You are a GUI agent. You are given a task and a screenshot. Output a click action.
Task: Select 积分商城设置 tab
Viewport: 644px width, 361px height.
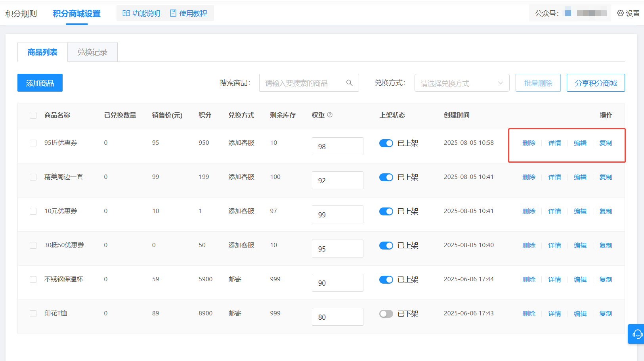(x=76, y=13)
